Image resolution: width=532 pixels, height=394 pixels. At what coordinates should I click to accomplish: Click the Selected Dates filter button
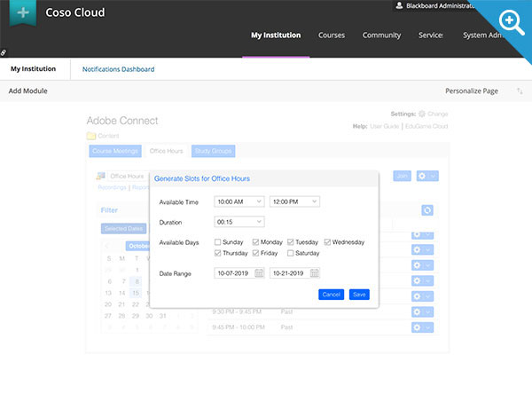pyautogui.click(x=123, y=229)
